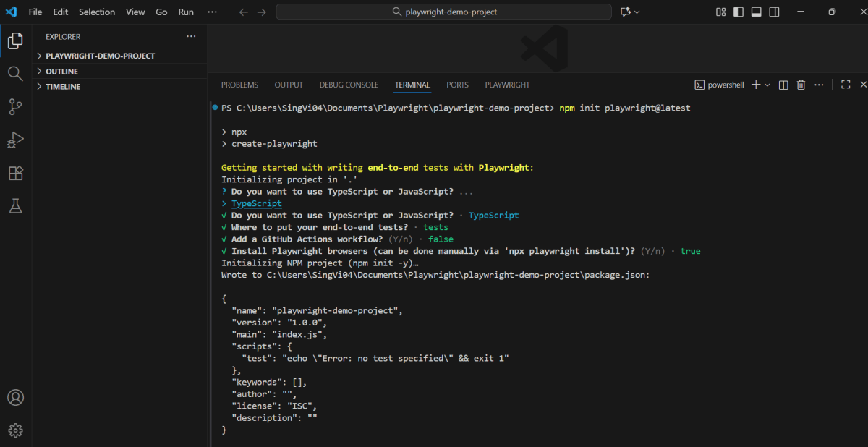868x447 pixels.
Task: Expand the OUTLINE section
Action: coord(61,72)
